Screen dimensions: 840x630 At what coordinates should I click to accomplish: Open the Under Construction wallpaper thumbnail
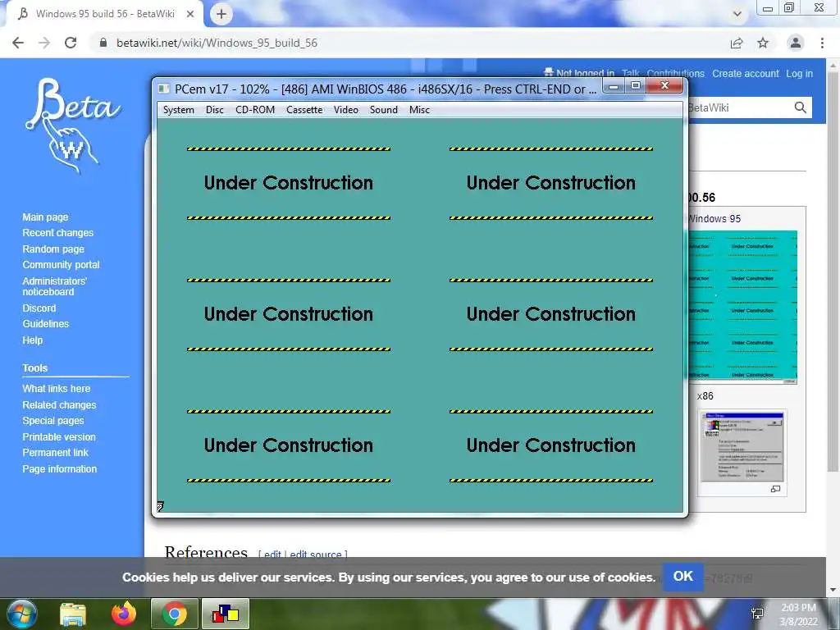click(x=742, y=307)
